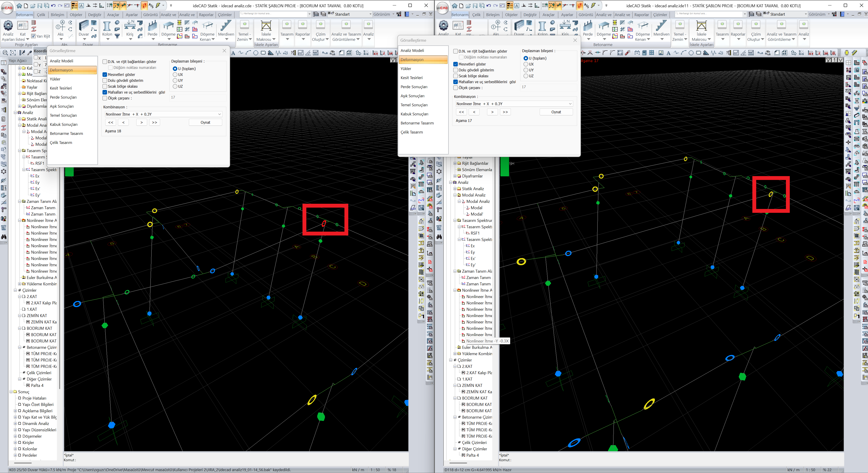Enable Dolu gövdeli gösterim in left dialog
Image resolution: width=868 pixels, height=473 pixels.
(x=105, y=80)
